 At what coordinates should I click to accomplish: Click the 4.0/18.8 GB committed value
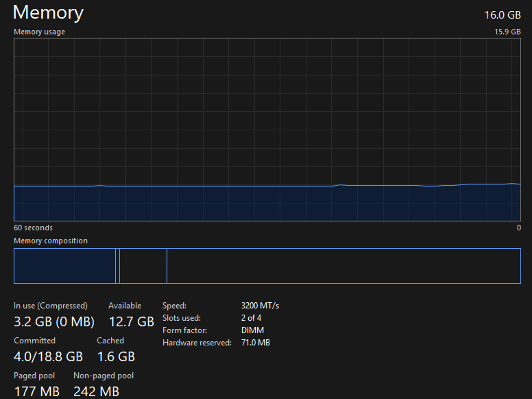pos(48,357)
